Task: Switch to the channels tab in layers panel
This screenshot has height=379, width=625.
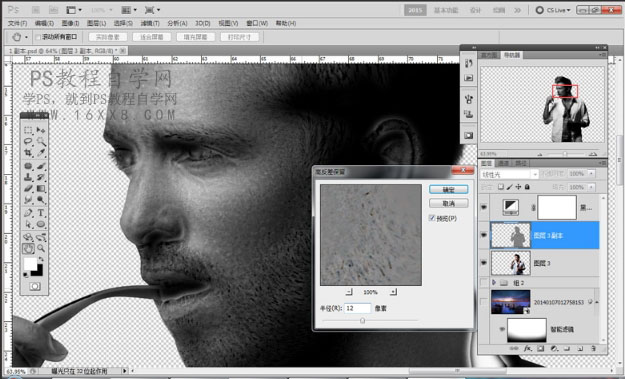Action: point(504,163)
